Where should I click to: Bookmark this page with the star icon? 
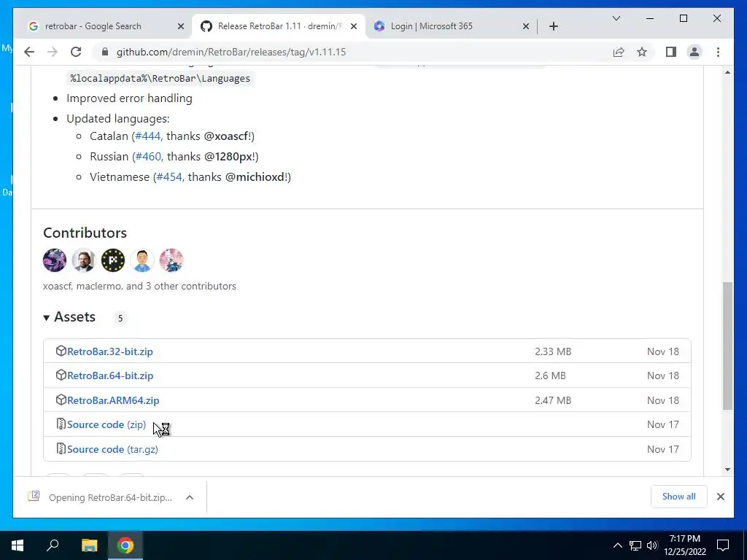pyautogui.click(x=642, y=52)
